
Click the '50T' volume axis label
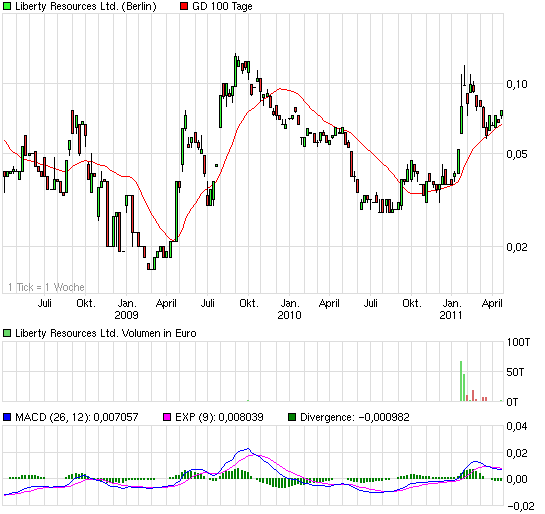point(515,372)
